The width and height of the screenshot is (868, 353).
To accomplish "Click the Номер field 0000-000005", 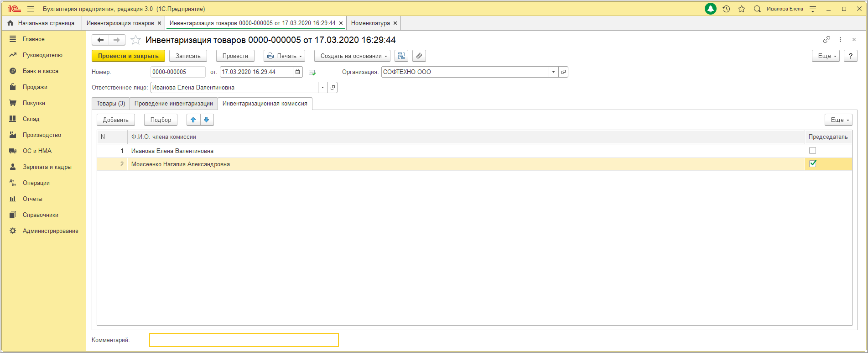I will 178,72.
